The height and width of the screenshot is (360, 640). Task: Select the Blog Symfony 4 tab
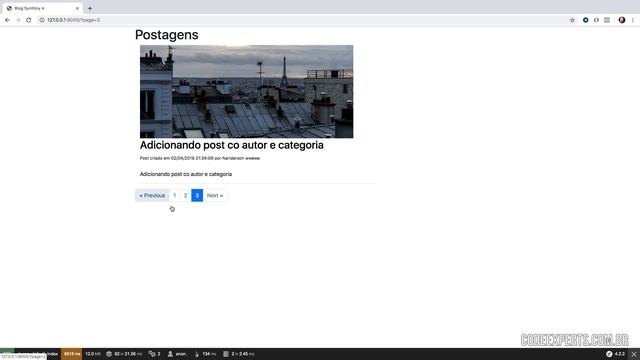tap(42, 8)
